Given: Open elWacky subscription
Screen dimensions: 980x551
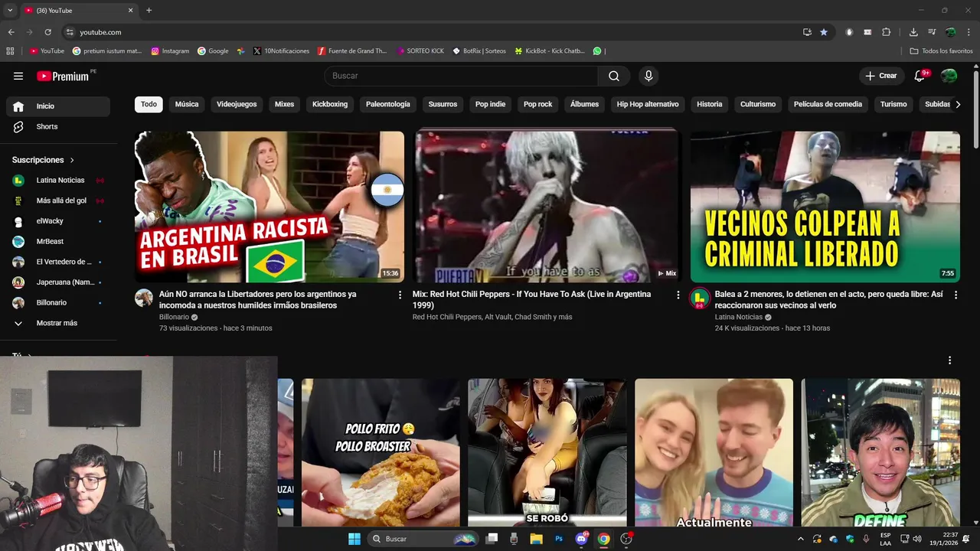Looking at the screenshot, I should pos(58,221).
